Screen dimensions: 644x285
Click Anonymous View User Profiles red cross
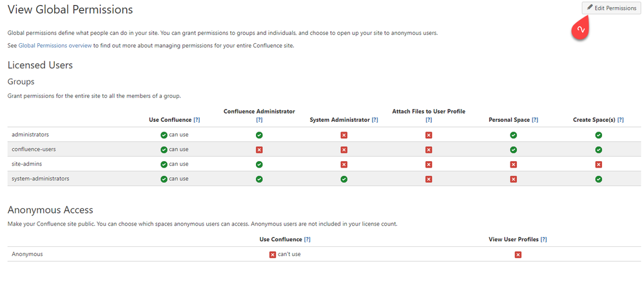(x=518, y=255)
